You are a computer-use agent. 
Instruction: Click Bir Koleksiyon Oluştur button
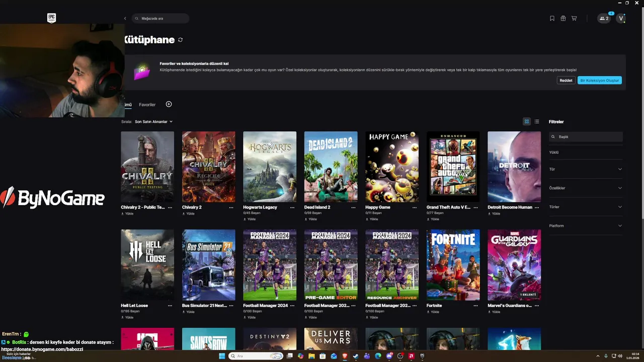600,80
